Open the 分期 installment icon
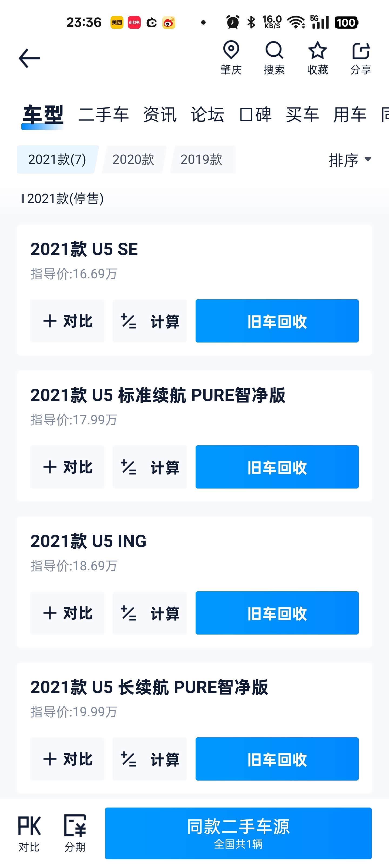The width and height of the screenshot is (389, 868). tap(75, 833)
